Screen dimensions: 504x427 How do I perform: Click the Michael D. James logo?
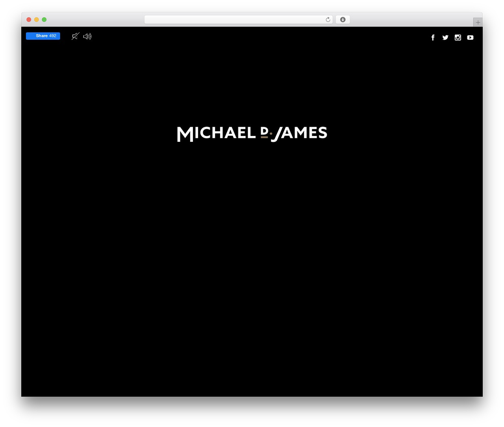[x=252, y=134]
